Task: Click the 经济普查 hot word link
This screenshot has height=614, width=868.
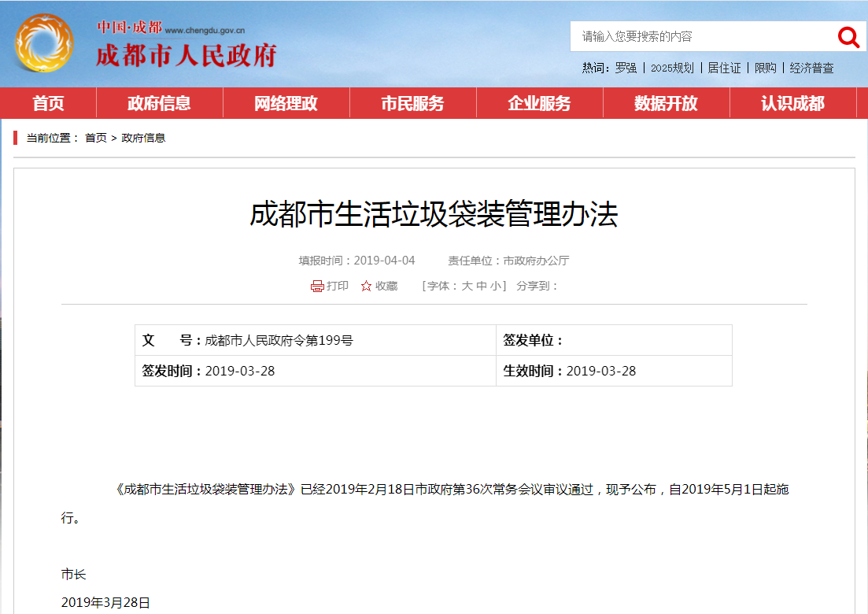Action: 811,68
